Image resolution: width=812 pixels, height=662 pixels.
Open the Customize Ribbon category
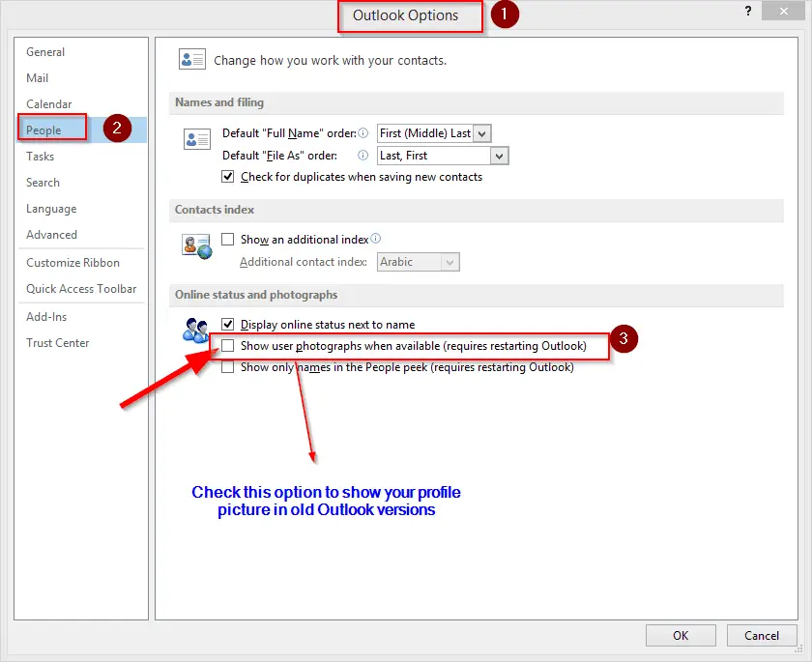point(73,263)
